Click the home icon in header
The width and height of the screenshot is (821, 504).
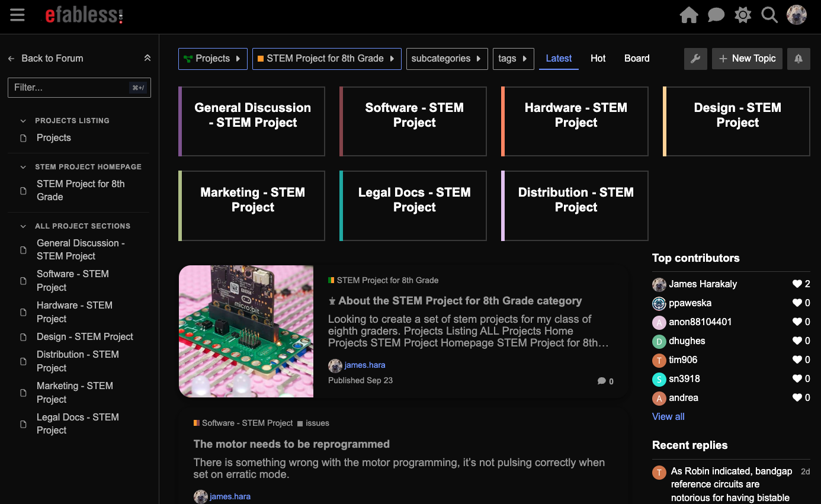pos(689,15)
